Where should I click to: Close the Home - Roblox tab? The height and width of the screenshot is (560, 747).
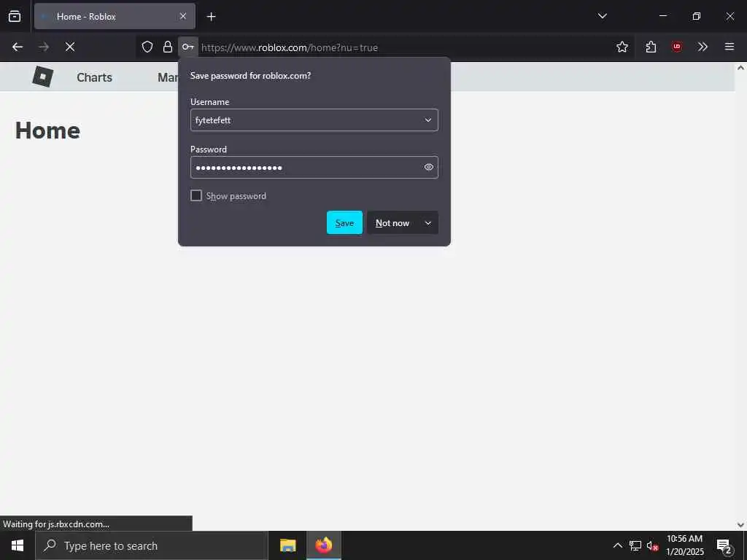click(183, 16)
